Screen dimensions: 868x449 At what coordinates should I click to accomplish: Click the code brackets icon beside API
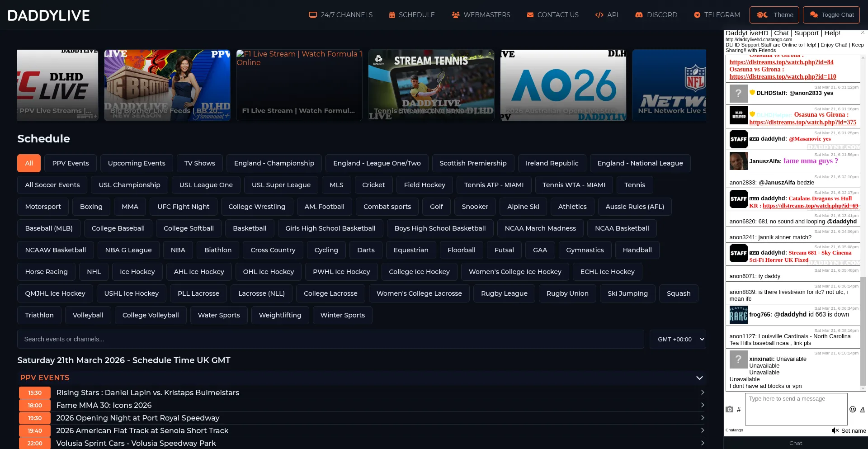point(599,15)
